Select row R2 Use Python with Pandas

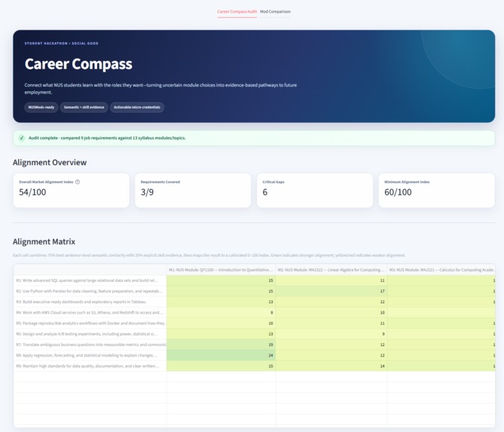pyautogui.click(x=90, y=291)
